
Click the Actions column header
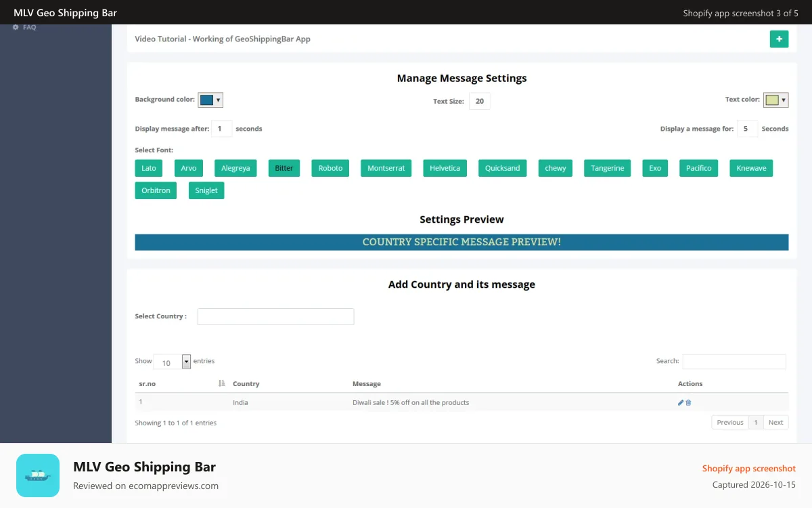tap(690, 384)
